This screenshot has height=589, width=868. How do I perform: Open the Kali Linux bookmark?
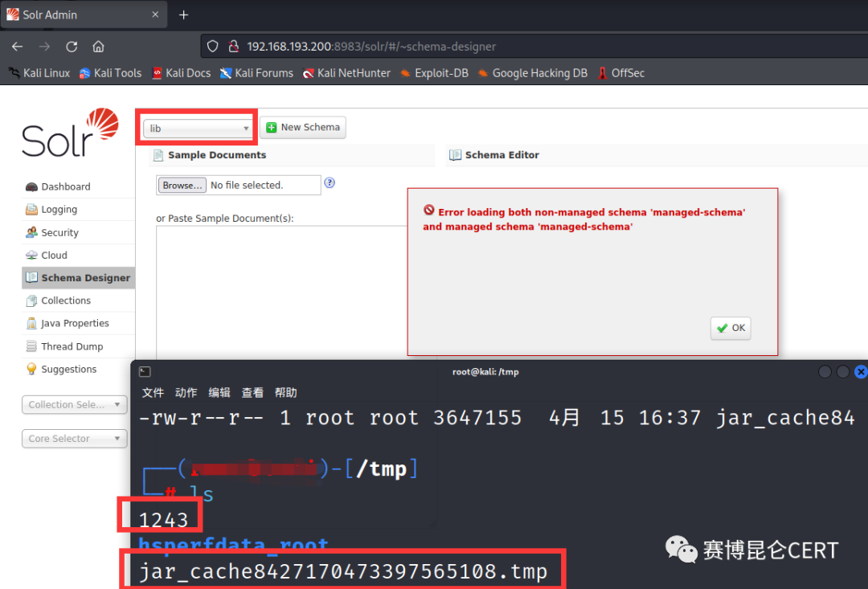tap(39, 73)
